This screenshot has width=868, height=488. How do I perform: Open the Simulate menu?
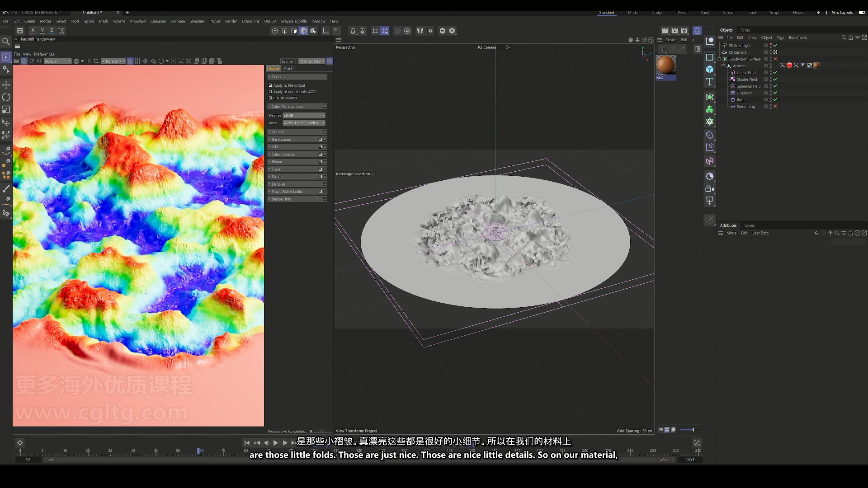[x=197, y=21]
